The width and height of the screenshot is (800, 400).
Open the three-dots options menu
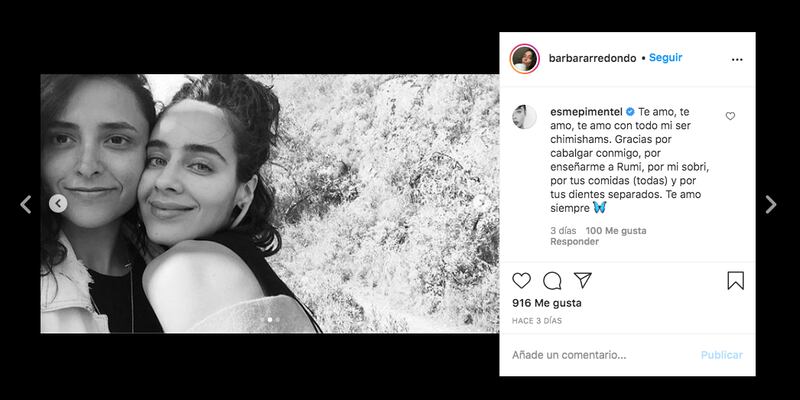737,59
